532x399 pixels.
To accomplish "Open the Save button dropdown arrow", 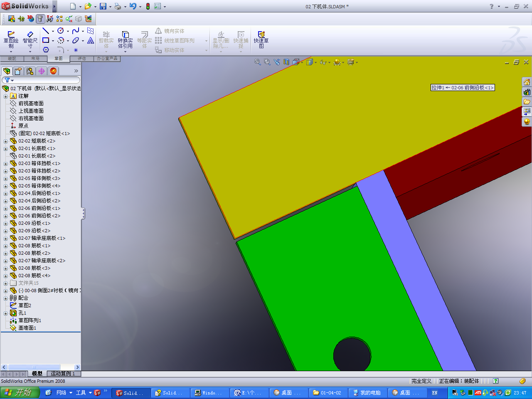I will point(110,7).
